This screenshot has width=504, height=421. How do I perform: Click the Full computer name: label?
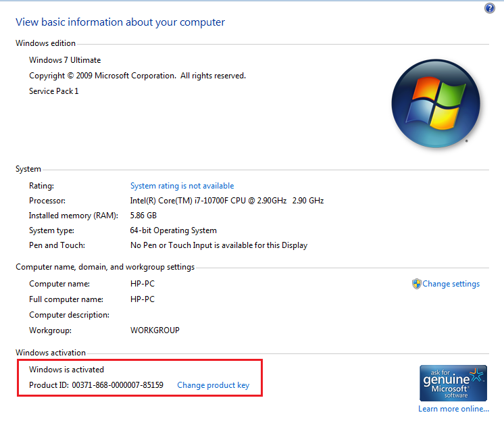click(66, 299)
